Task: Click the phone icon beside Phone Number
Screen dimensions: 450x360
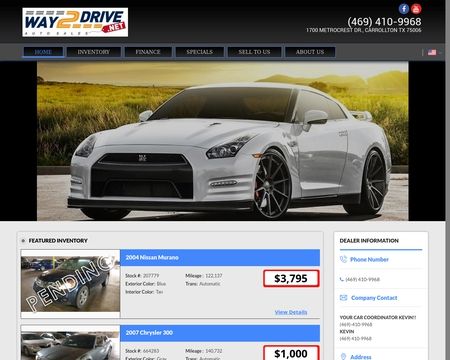Action: coord(343,259)
